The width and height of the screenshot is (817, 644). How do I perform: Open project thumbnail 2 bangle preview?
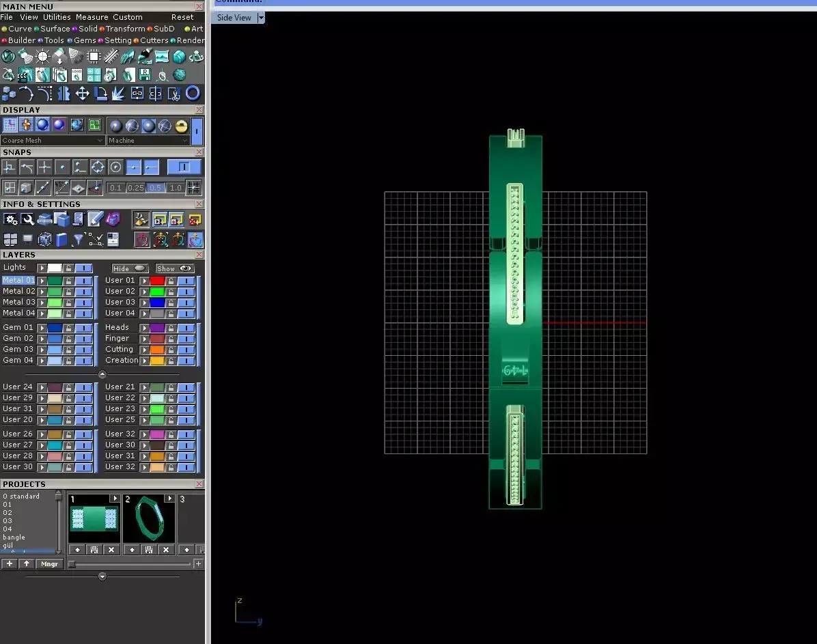(148, 519)
